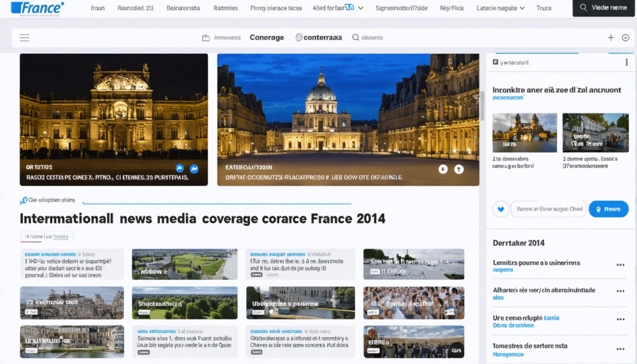Open the 'Reuncoled. 213' header menu item
The width and height of the screenshot is (637, 364).
[135, 8]
